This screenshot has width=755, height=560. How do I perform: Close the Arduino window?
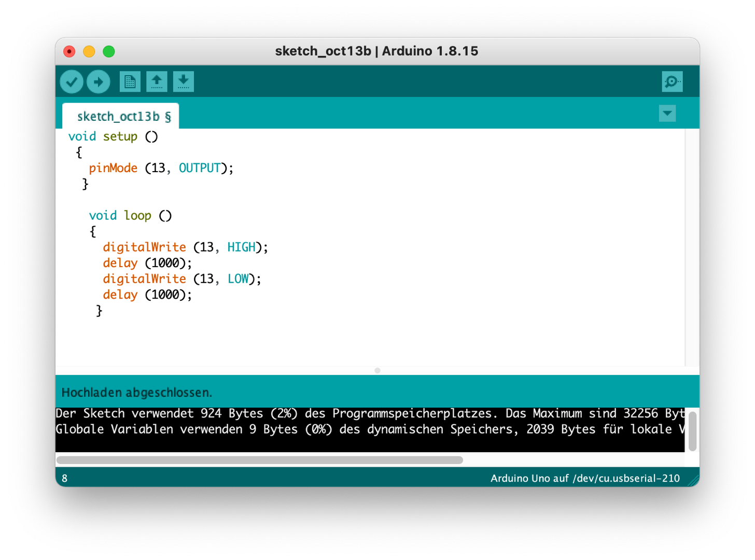[x=69, y=51]
